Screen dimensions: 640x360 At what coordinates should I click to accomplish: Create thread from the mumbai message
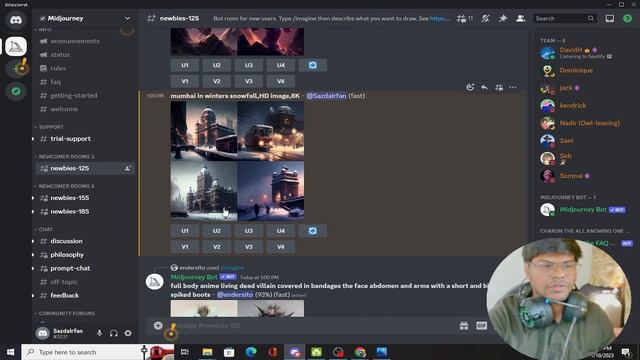499,87
